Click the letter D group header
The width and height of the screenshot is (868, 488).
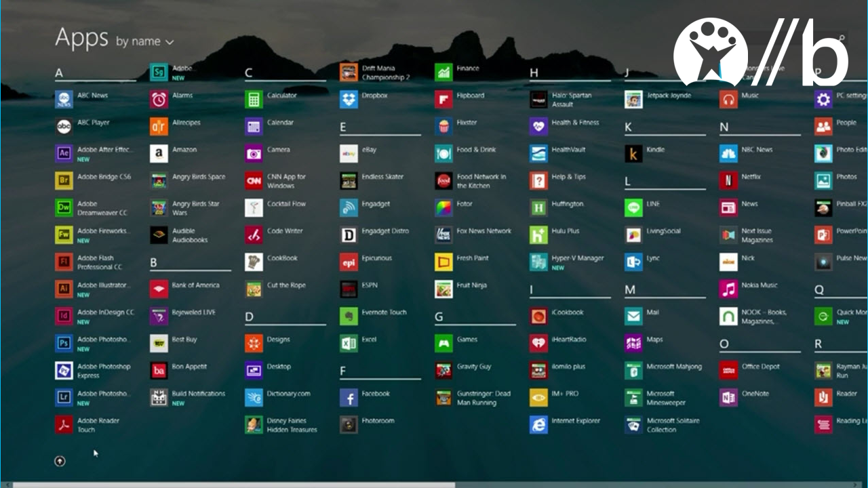[x=250, y=317]
